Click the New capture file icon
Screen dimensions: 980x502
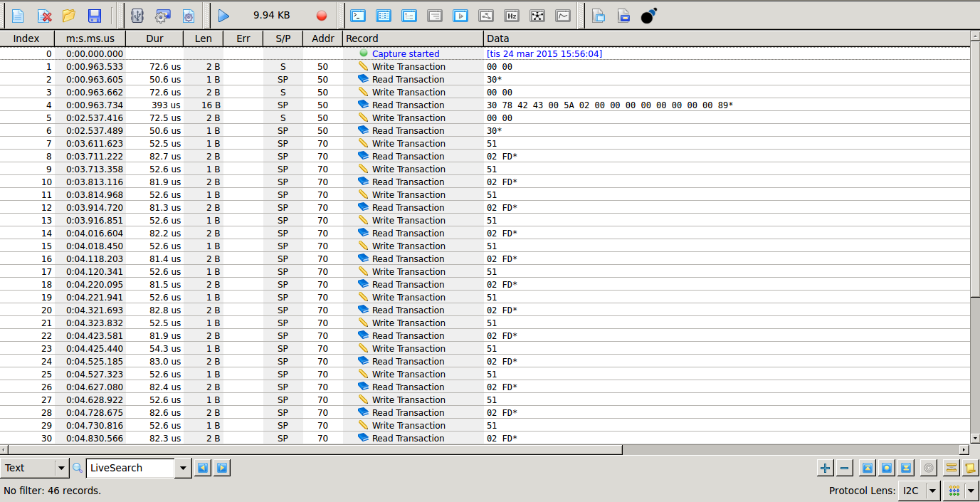(18, 16)
